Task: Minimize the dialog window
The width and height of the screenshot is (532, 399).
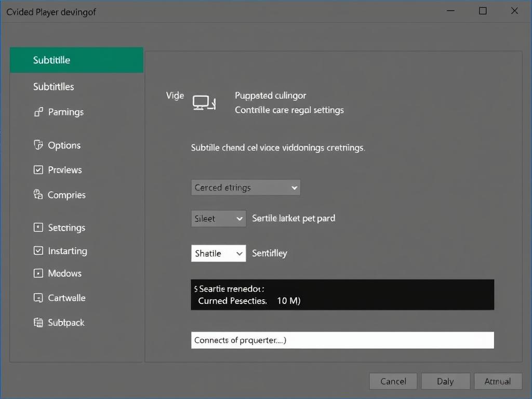Action: pos(450,11)
